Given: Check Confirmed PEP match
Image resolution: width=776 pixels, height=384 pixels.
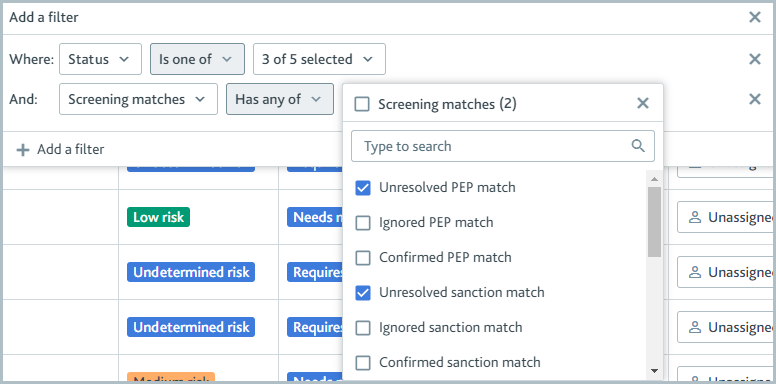Looking at the screenshot, I should click(x=363, y=258).
